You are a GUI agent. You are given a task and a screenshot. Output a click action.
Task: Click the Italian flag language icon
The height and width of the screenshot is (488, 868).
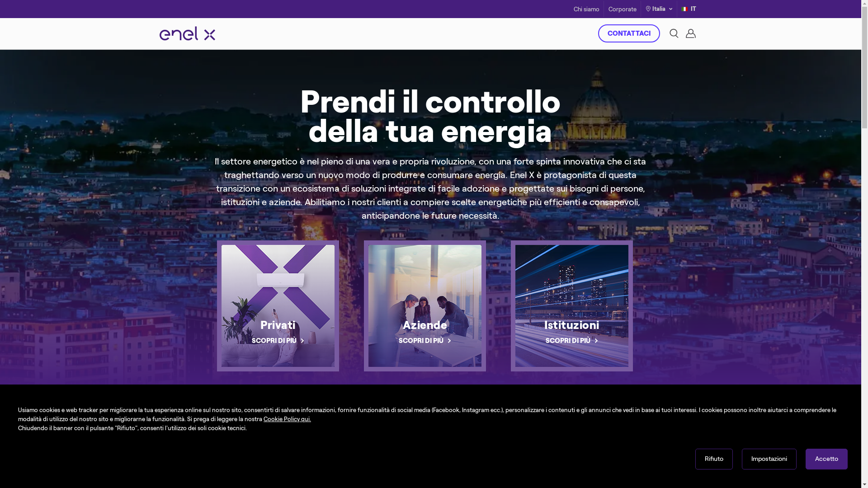click(684, 9)
